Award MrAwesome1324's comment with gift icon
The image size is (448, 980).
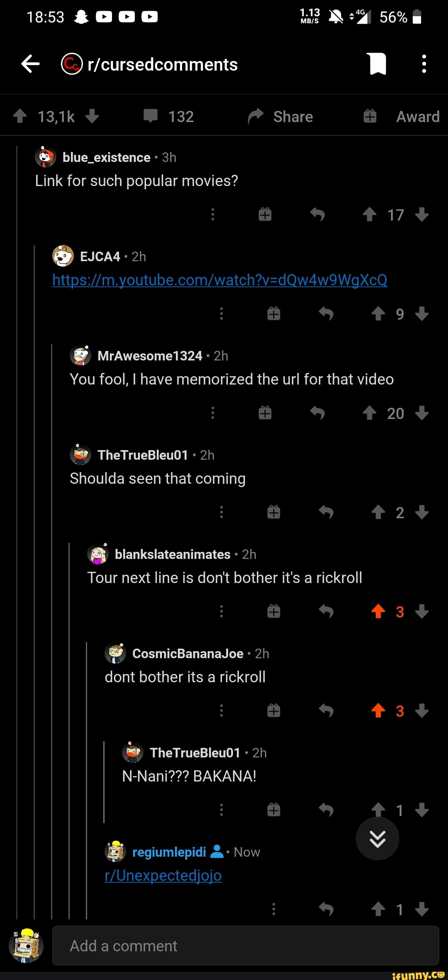pos(265,413)
